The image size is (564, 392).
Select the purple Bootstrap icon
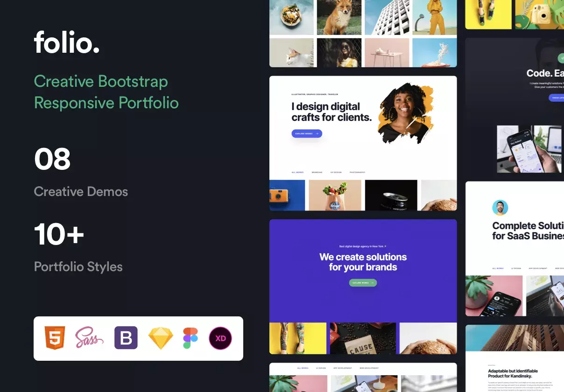(126, 338)
